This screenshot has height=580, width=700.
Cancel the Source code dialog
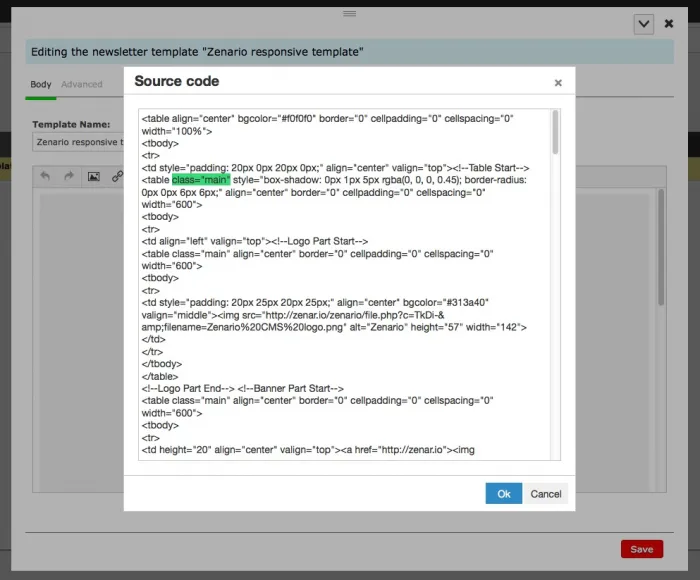click(x=546, y=493)
